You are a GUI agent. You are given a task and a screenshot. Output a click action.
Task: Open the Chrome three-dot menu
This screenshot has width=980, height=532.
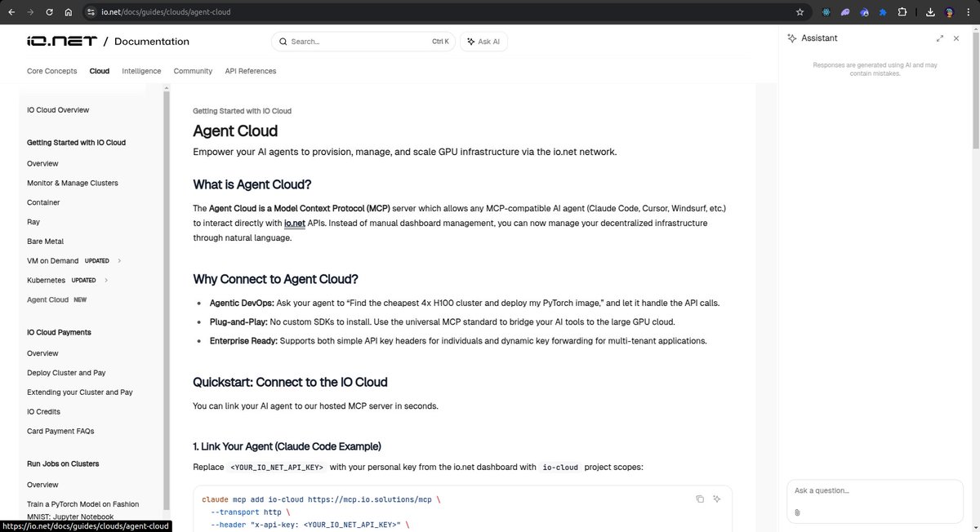point(969,12)
